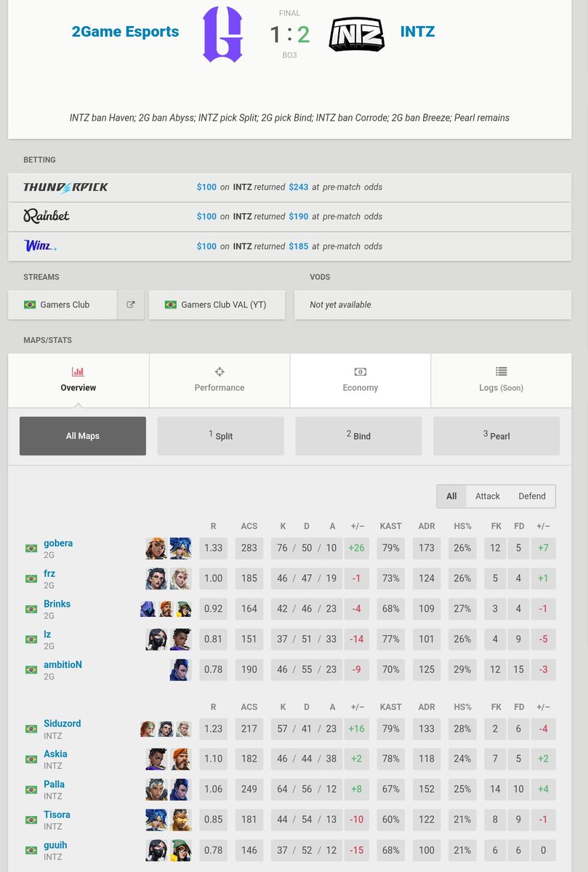588x872 pixels.
Task: Click Brazil flag on Gamers Club stream
Action: click(30, 305)
